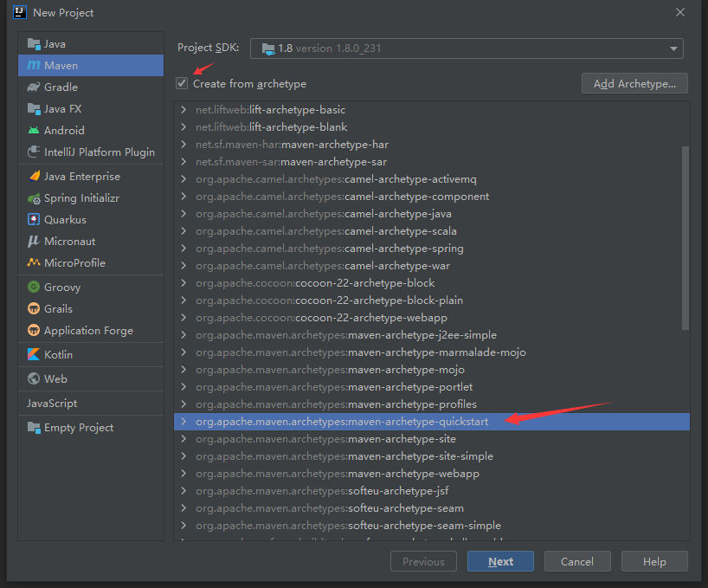Select JavaScript project type

click(91, 404)
